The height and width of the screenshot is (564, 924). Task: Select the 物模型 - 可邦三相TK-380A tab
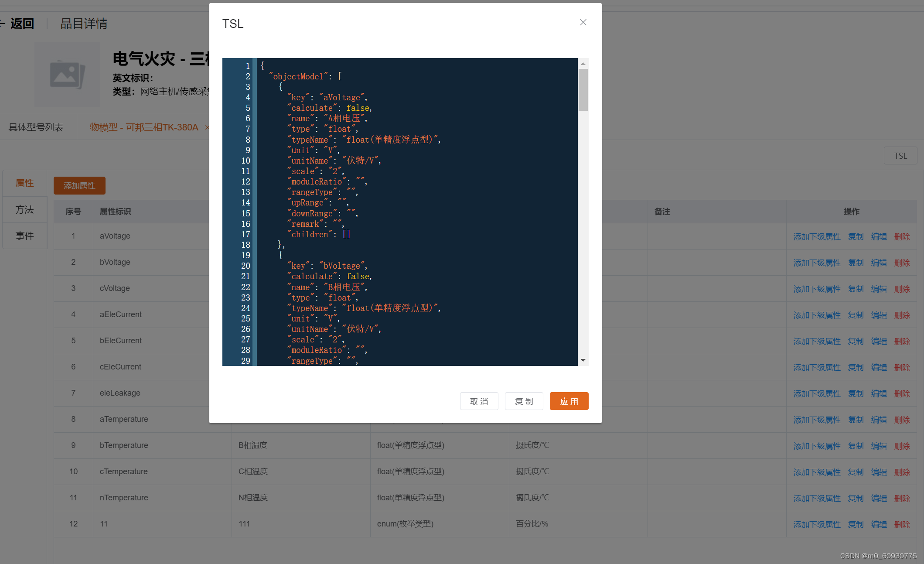[x=144, y=127]
